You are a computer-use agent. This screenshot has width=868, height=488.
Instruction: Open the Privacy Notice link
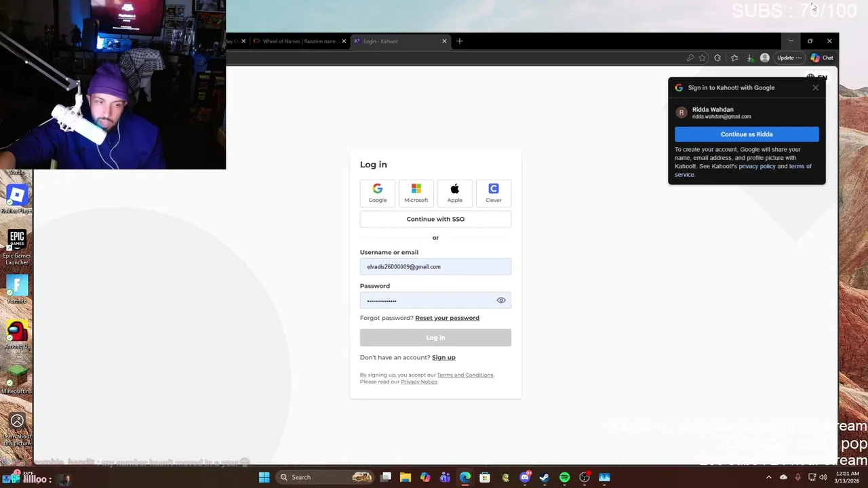coord(419,382)
